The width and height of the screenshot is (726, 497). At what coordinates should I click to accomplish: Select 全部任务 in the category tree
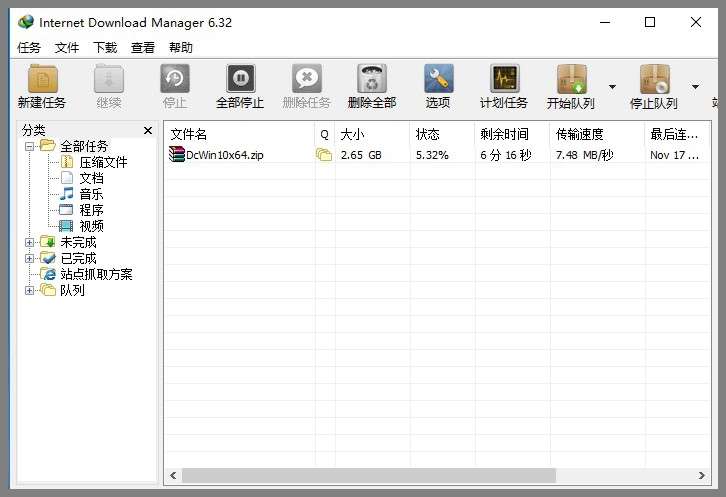coord(84,146)
